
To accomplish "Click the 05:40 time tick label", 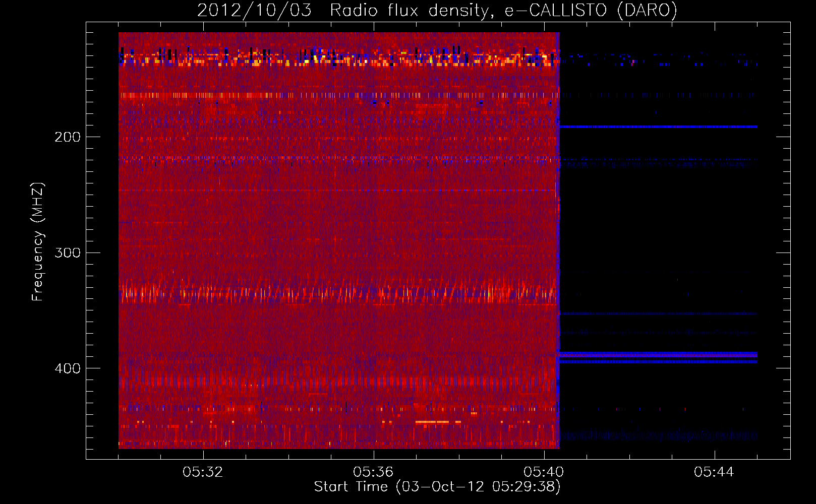I will 544,472.
